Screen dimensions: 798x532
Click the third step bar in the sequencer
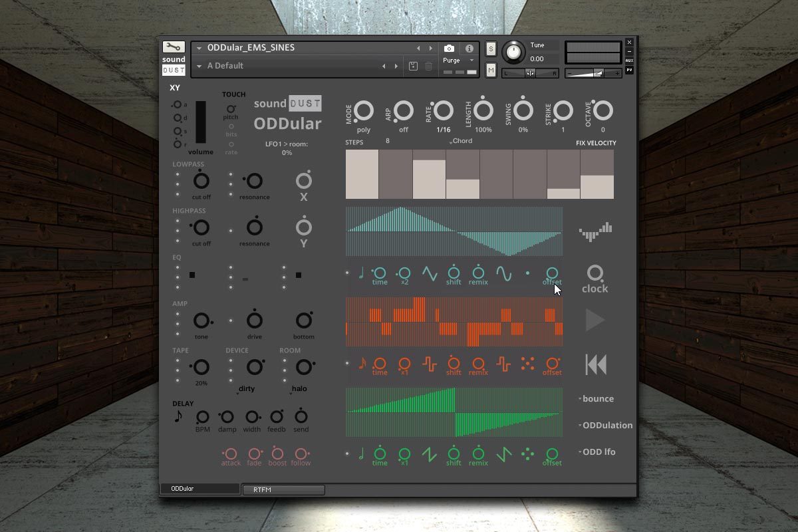click(x=429, y=174)
